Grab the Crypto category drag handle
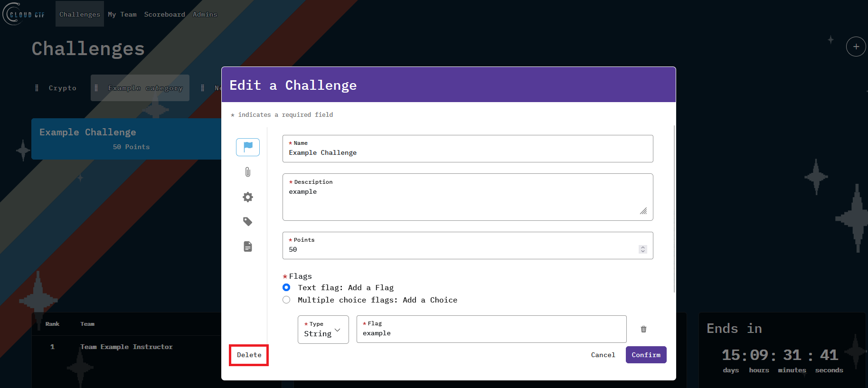Screen dimensions: 868x388 pos(37,88)
